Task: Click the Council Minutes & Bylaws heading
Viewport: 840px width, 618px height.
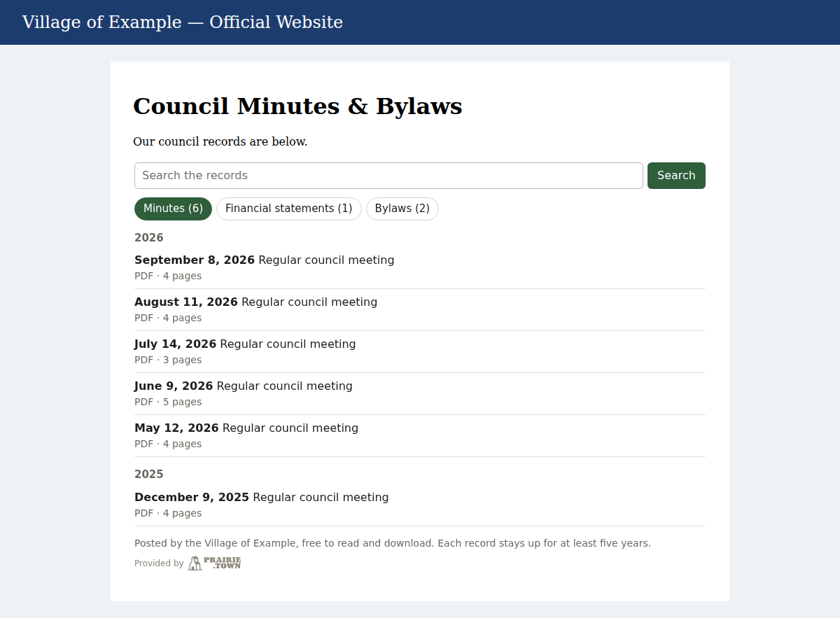Action: (297, 106)
